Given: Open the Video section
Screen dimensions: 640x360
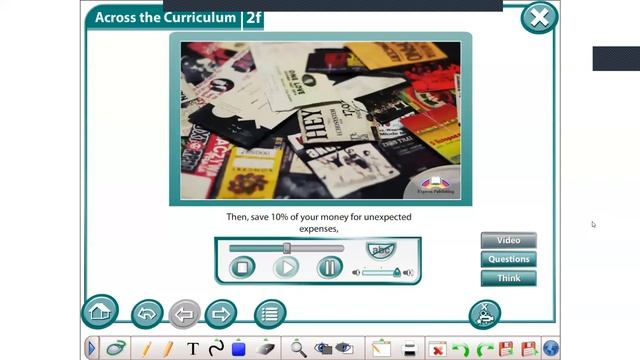Looking at the screenshot, I should (x=509, y=240).
